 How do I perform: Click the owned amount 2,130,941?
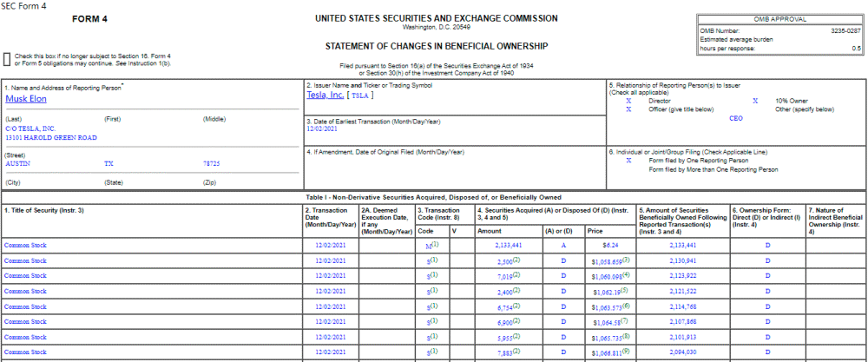pyautogui.click(x=682, y=260)
